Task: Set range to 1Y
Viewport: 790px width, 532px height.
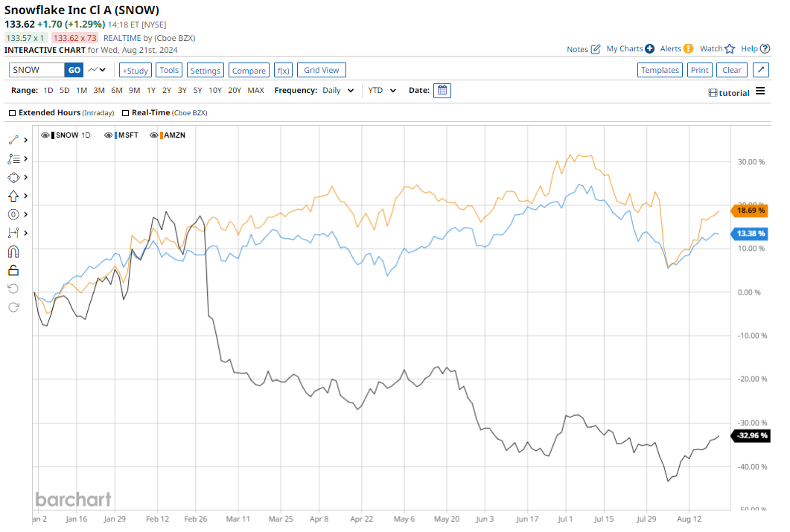Action: point(151,91)
